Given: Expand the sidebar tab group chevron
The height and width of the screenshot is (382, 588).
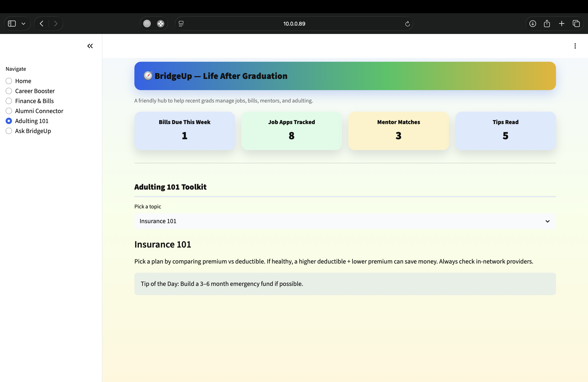Looking at the screenshot, I should coord(23,24).
